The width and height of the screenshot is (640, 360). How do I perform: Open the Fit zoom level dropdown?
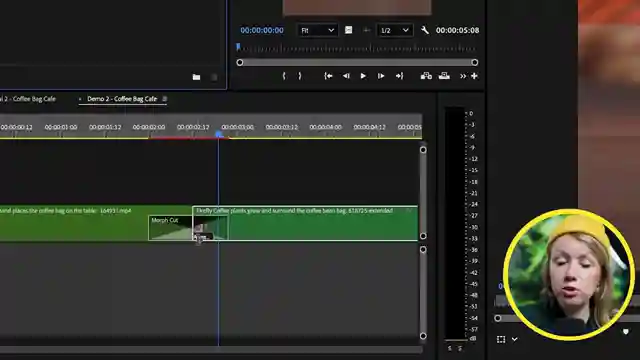(317, 30)
